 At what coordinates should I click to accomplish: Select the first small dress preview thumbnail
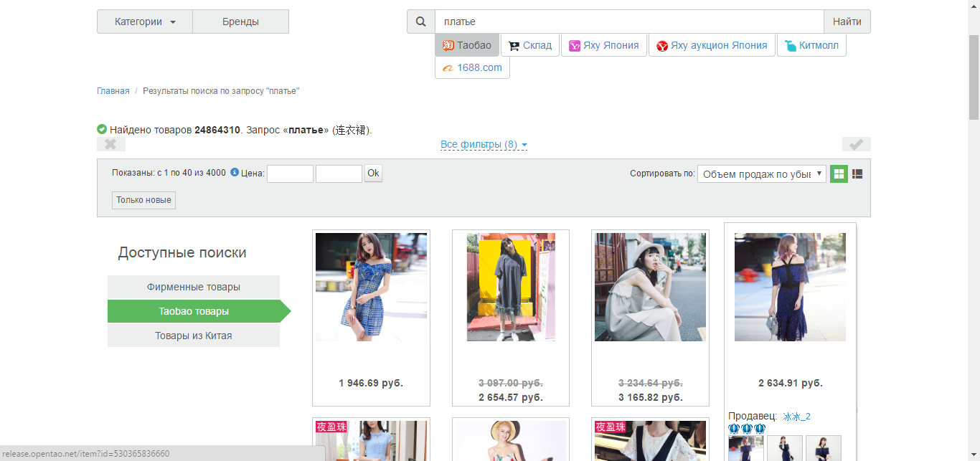pyautogui.click(x=746, y=448)
